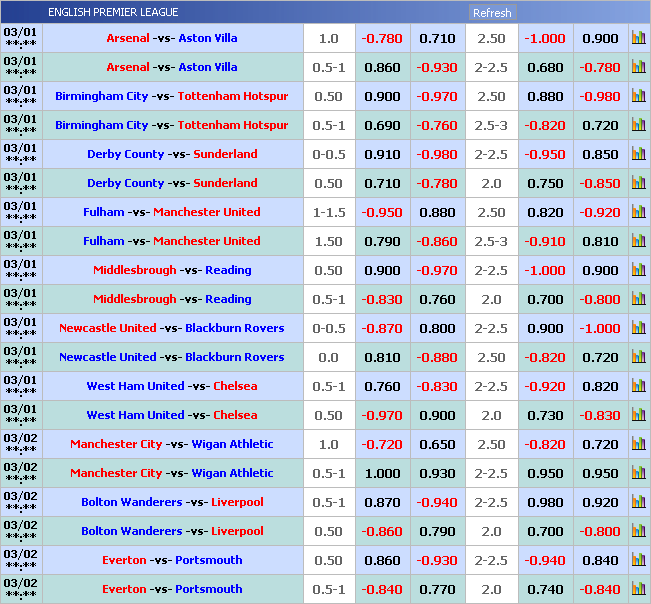The image size is (651, 604).
Task: Click the Refresh button in the league header
Action: (492, 13)
